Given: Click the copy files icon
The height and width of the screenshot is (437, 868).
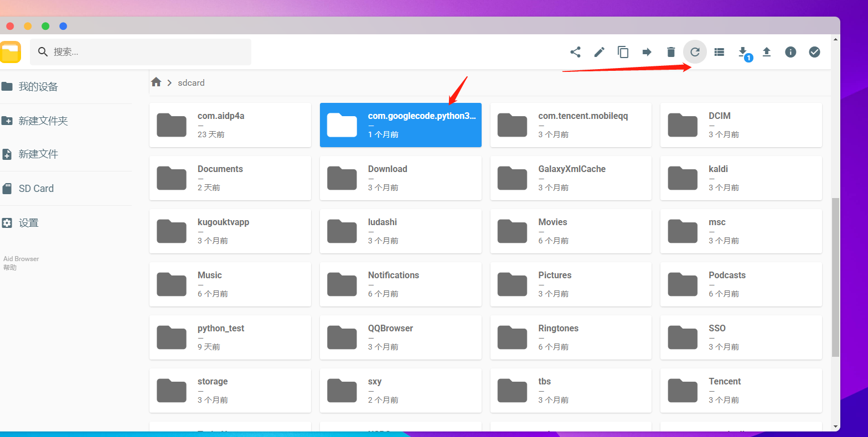Looking at the screenshot, I should coord(623,52).
